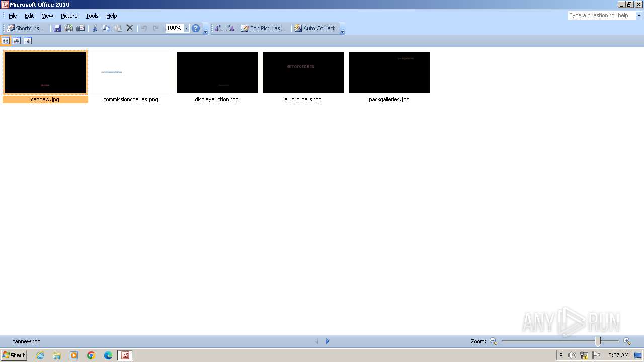
Task: Open the File menu
Action: (13, 16)
